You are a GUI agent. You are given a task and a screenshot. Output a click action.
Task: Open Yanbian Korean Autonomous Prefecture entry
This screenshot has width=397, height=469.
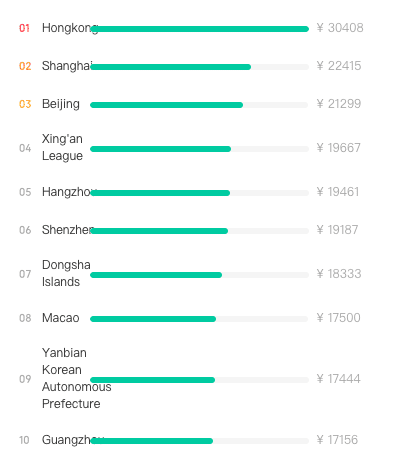77,378
